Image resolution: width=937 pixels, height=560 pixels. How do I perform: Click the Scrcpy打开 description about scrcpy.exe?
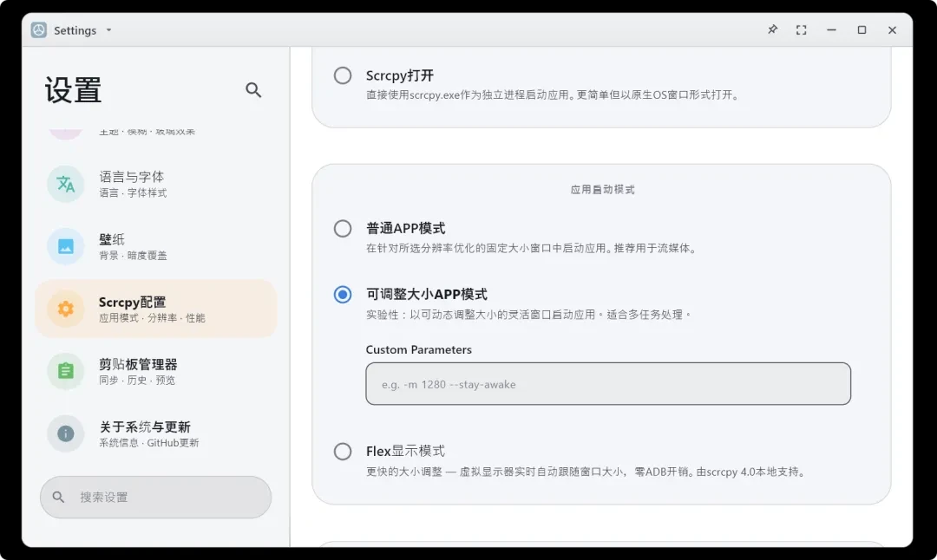pyautogui.click(x=554, y=95)
